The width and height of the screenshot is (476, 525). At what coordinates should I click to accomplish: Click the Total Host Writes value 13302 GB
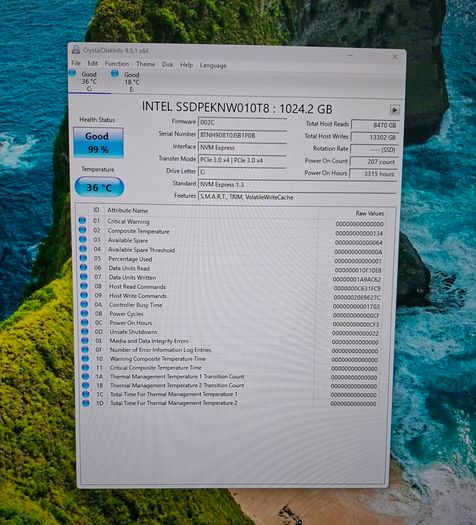(x=374, y=137)
